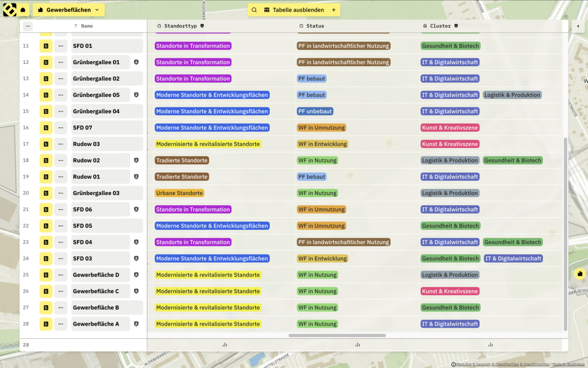588x368 pixels.
Task: Open the Gewerbeflächen dropdown
Action: point(68,10)
